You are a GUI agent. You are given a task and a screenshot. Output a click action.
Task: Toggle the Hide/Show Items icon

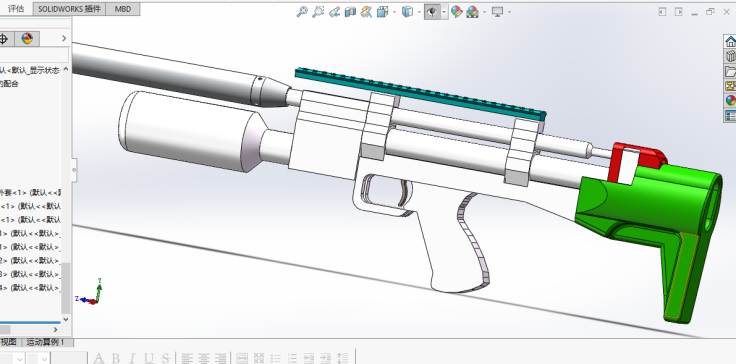click(432, 12)
